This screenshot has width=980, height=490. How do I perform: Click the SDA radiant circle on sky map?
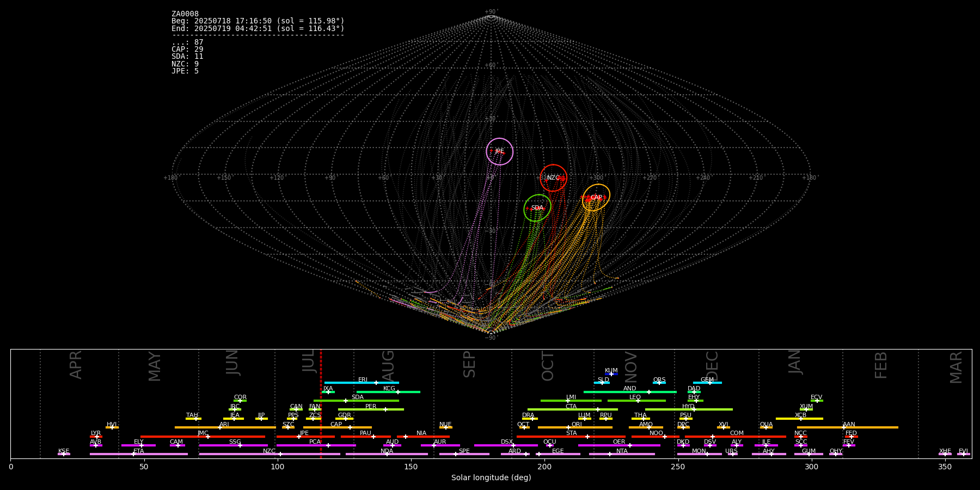tap(537, 208)
